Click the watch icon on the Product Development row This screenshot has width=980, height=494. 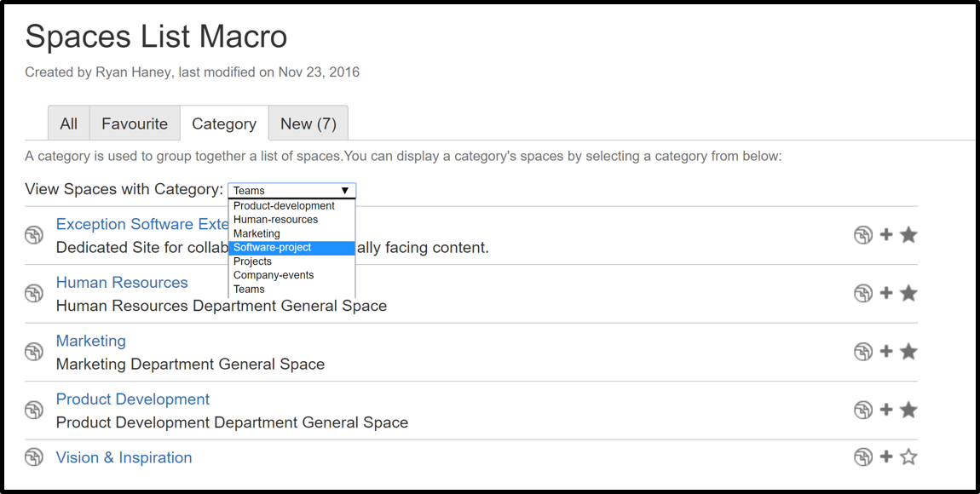click(864, 410)
